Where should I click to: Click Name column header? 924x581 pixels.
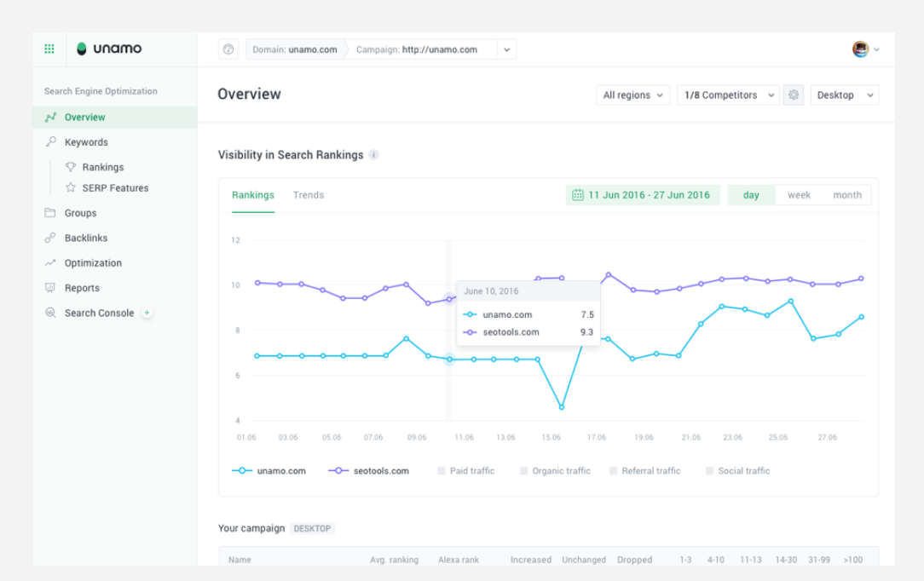coord(240,560)
